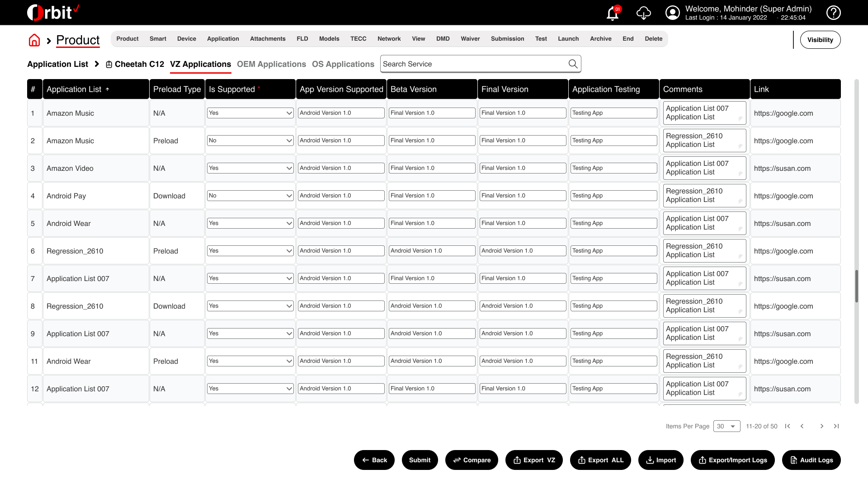Open the user profile avatar icon

pyautogui.click(x=672, y=13)
